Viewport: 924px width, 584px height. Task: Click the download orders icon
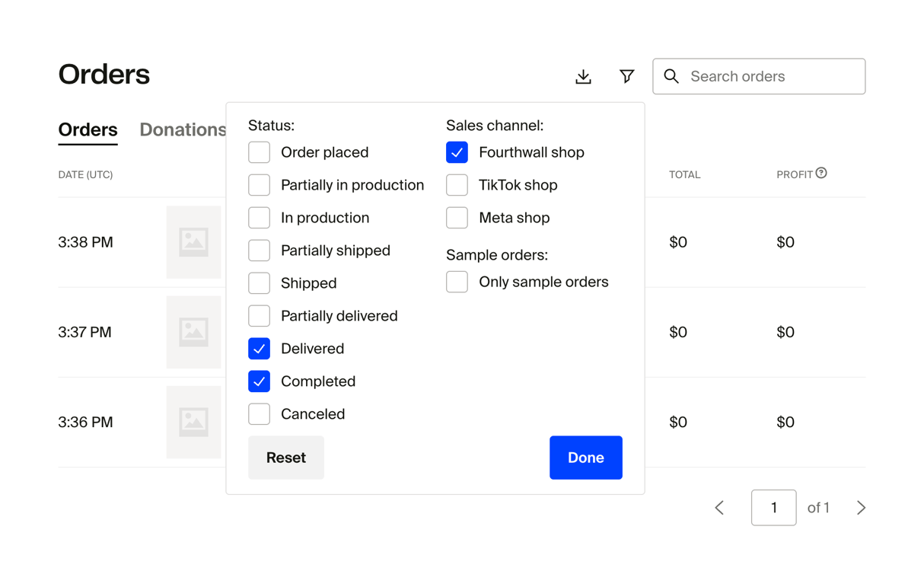coord(583,76)
